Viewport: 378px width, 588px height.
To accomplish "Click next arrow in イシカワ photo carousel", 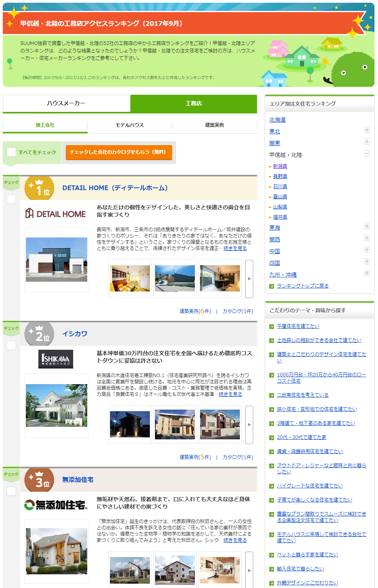I will pyautogui.click(x=249, y=425).
